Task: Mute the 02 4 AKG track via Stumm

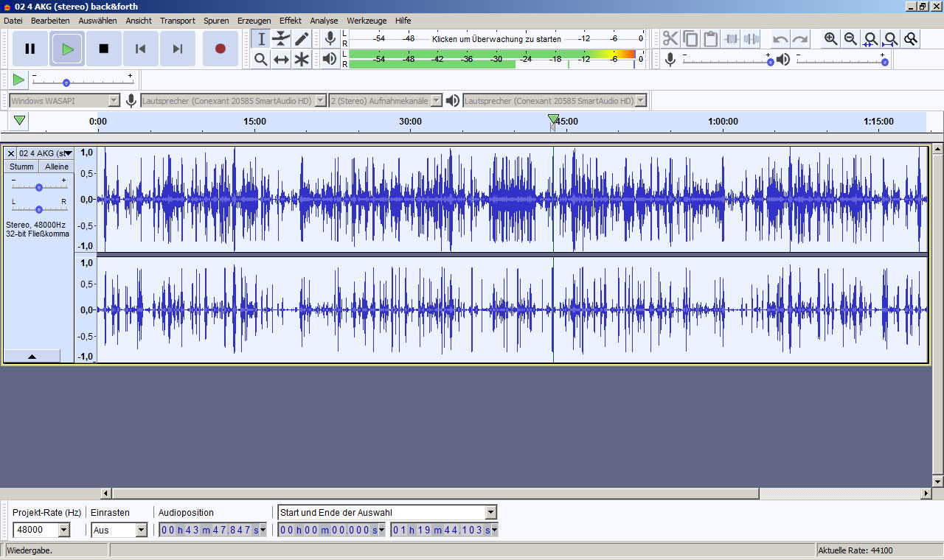Action: pyautogui.click(x=21, y=167)
